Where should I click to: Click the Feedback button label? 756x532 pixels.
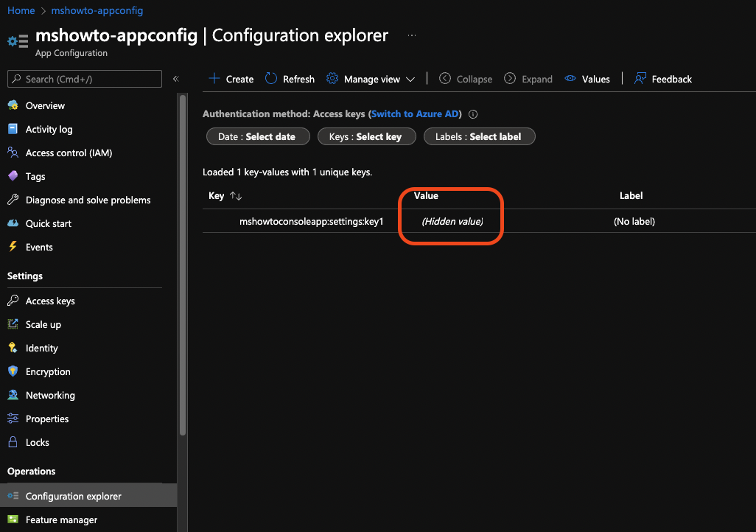point(671,79)
